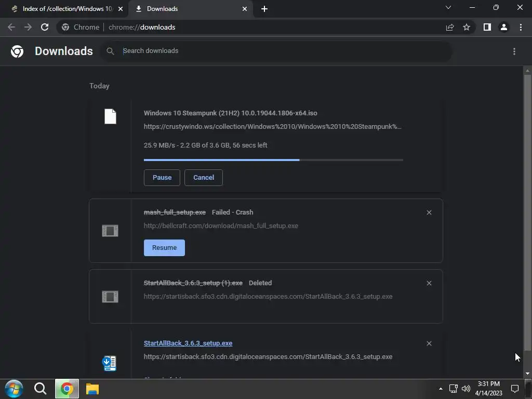Remove mash_full_setup.exe from the list
Viewport: 532px width, 399px height.
point(429,212)
